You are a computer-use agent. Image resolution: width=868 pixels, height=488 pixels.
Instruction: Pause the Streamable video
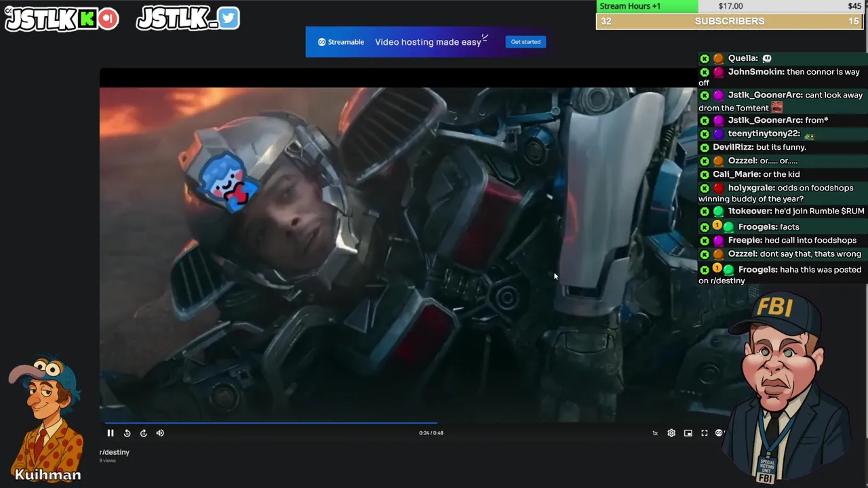pos(111,433)
